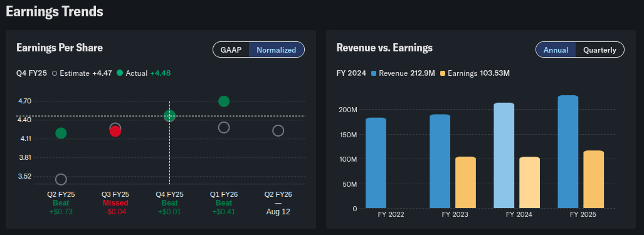644x235 pixels.
Task: Switch EPS view to GAAP
Action: point(231,50)
